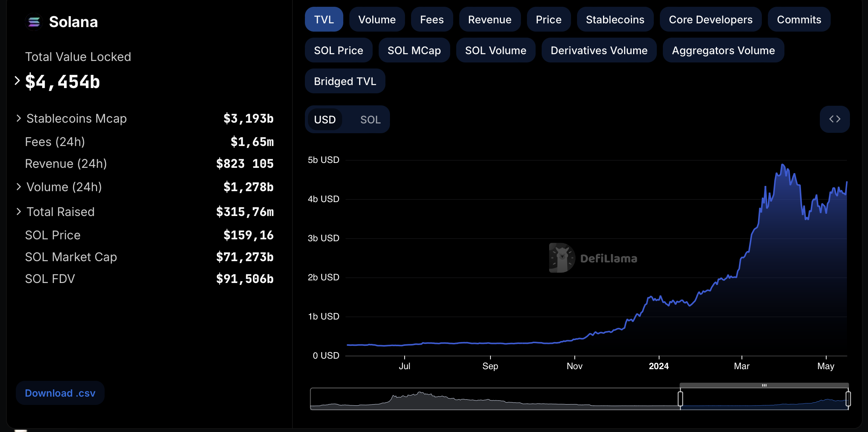Click the embed chart code icon
The width and height of the screenshot is (868, 432).
[834, 119]
